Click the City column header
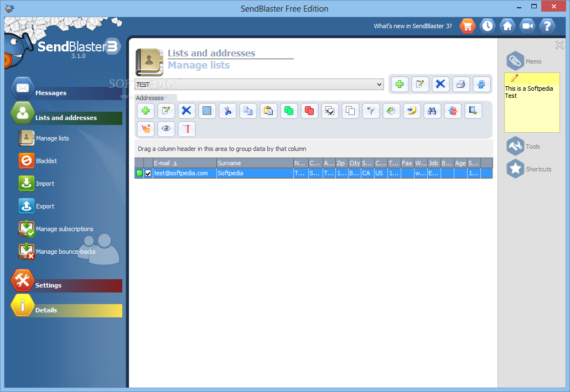This screenshot has width=570, height=392. [x=355, y=163]
